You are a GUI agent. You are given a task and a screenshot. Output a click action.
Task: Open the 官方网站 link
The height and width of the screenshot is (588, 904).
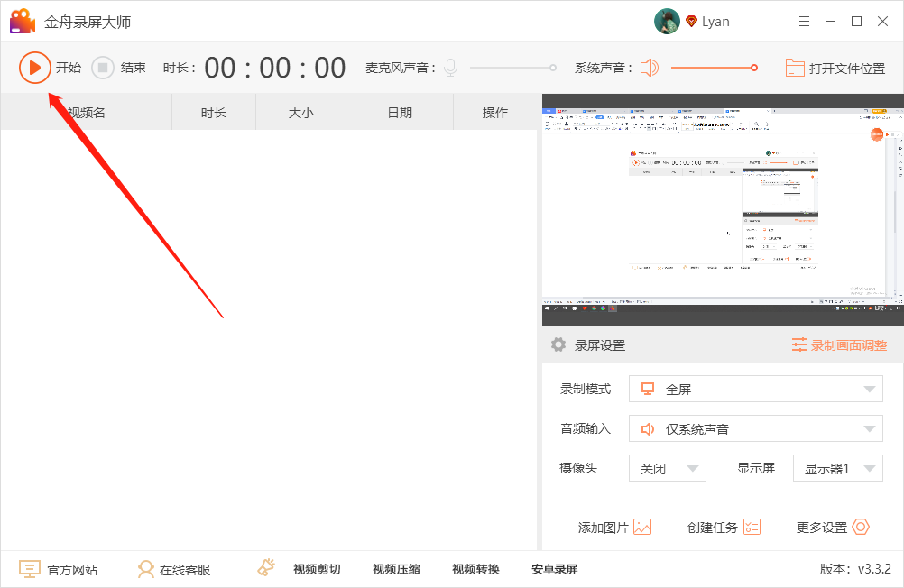[72, 570]
